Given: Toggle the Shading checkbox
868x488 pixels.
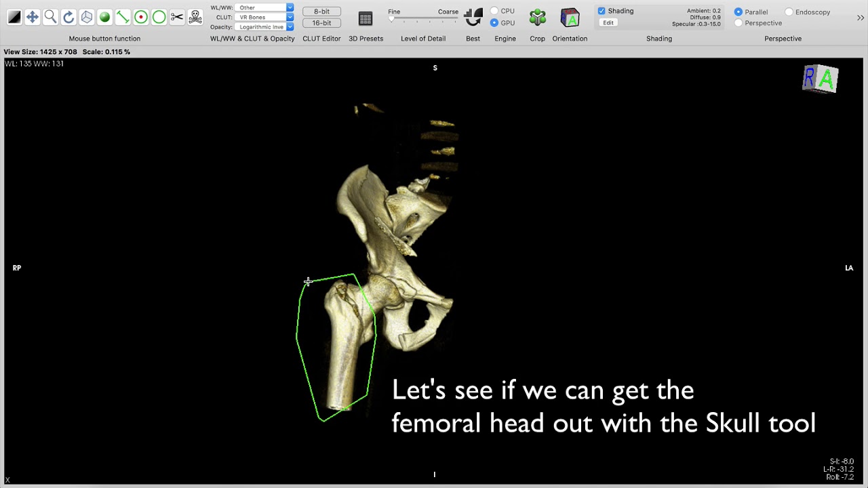Looking at the screenshot, I should (x=601, y=11).
